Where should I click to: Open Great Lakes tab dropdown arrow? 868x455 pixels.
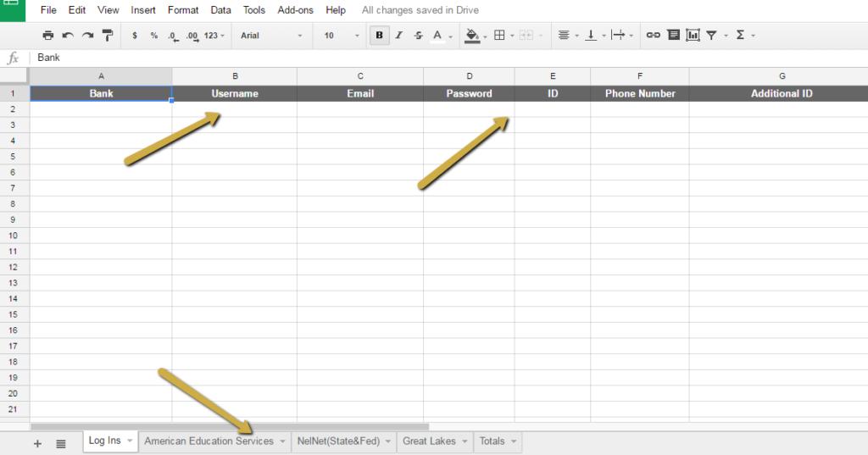[x=465, y=441]
